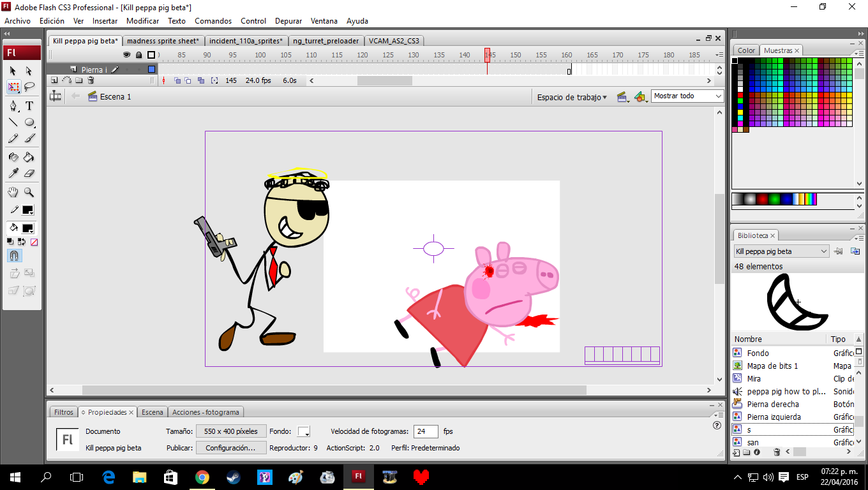Click the library delete trash icon
This screenshot has width=868, height=490.
[x=777, y=452]
